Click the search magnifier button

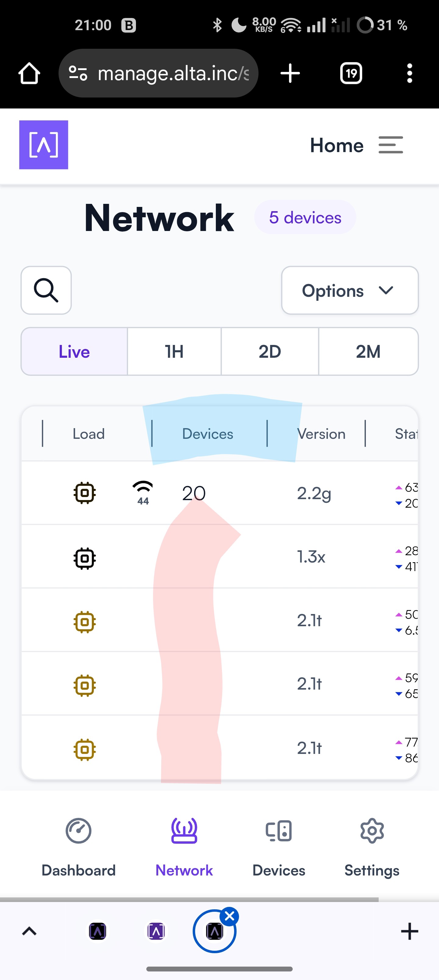(46, 290)
